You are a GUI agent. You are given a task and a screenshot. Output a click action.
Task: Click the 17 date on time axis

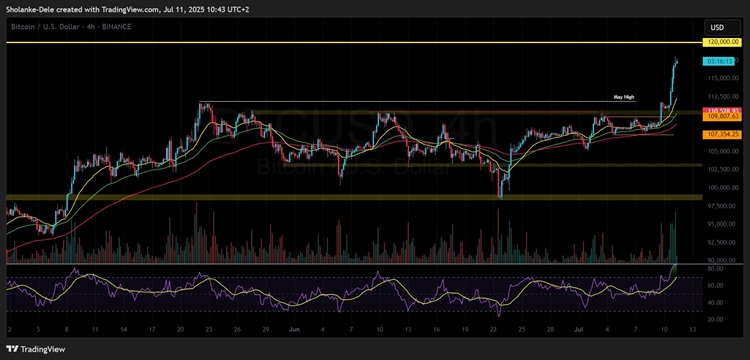152,330
